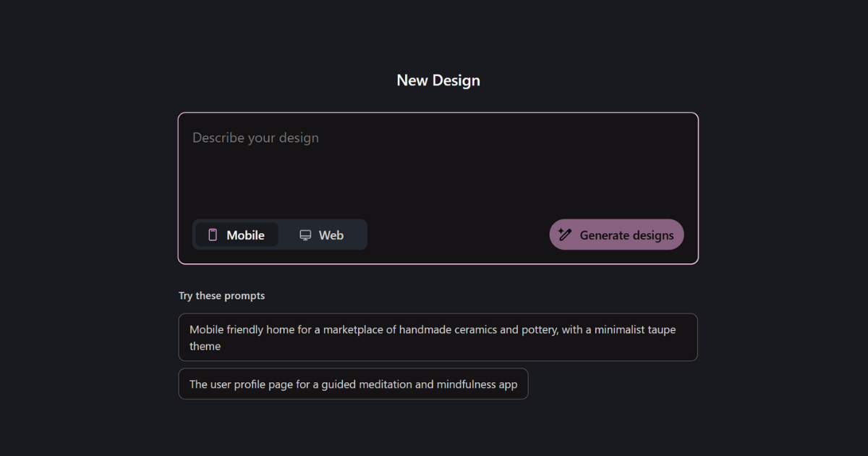Click the "Mobile" text label

click(x=245, y=235)
